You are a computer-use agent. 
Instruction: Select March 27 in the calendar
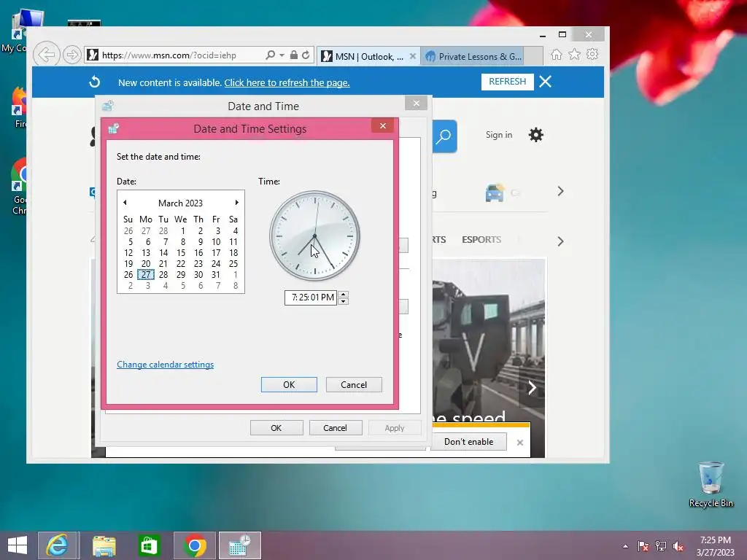coord(146,275)
